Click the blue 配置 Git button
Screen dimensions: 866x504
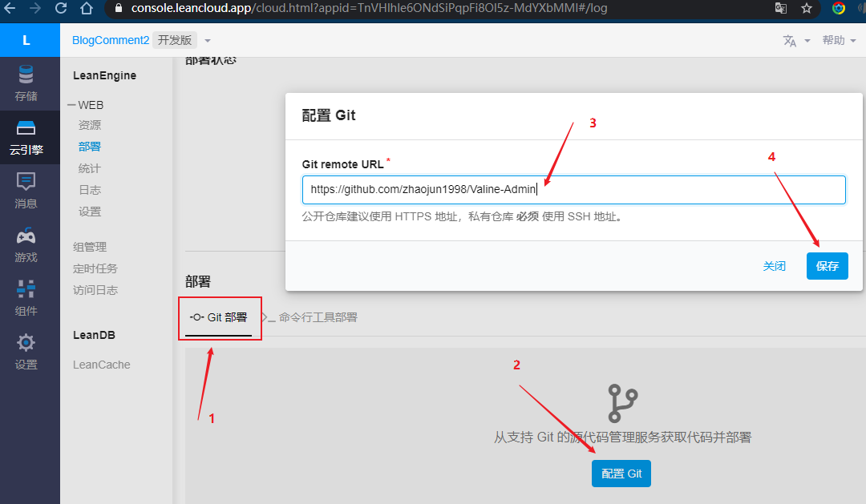pos(621,474)
